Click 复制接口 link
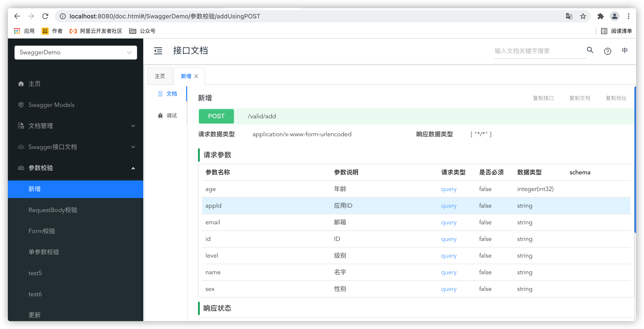This screenshot has height=329, width=644. click(x=543, y=98)
